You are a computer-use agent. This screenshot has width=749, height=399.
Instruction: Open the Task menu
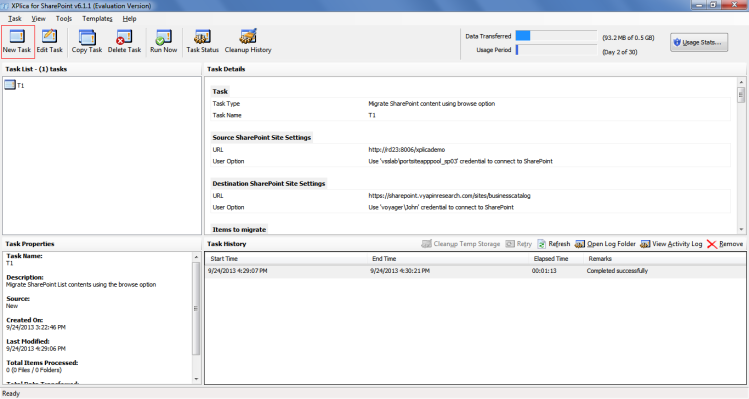pyautogui.click(x=14, y=19)
